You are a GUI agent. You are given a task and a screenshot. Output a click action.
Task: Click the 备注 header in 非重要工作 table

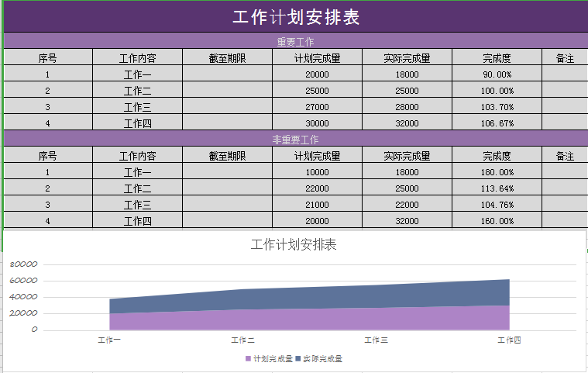(x=565, y=155)
